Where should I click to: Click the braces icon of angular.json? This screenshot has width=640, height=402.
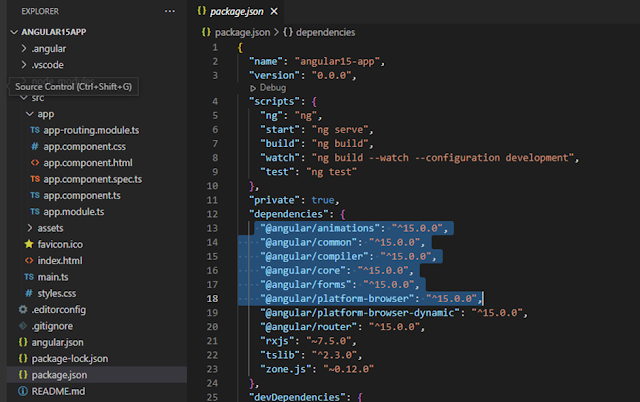tap(23, 342)
